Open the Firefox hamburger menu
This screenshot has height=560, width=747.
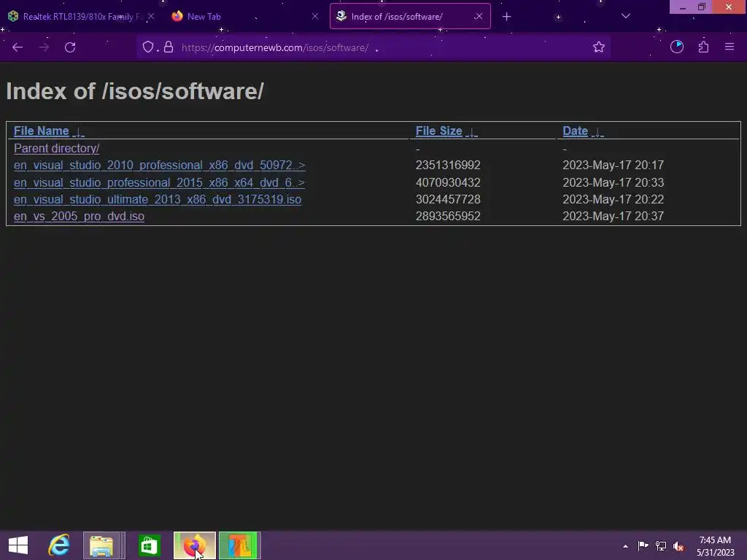tap(729, 47)
